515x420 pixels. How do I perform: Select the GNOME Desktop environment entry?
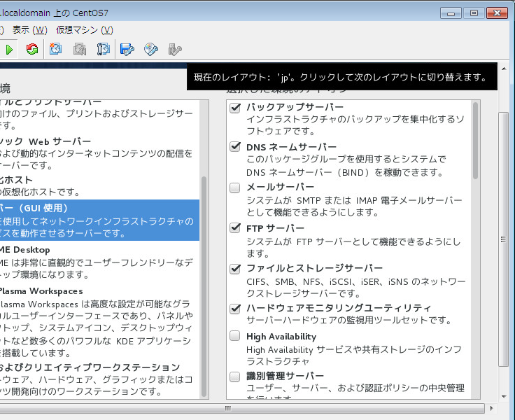click(x=99, y=262)
